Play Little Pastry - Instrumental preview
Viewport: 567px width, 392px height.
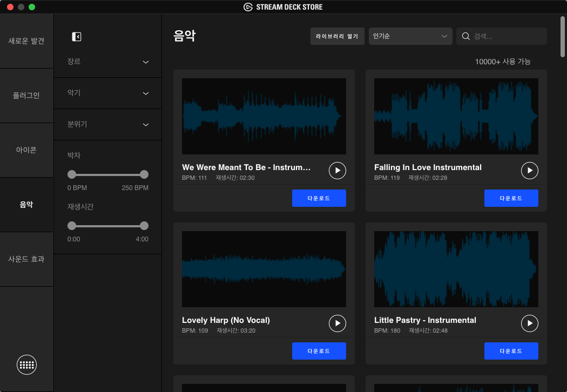pos(529,323)
